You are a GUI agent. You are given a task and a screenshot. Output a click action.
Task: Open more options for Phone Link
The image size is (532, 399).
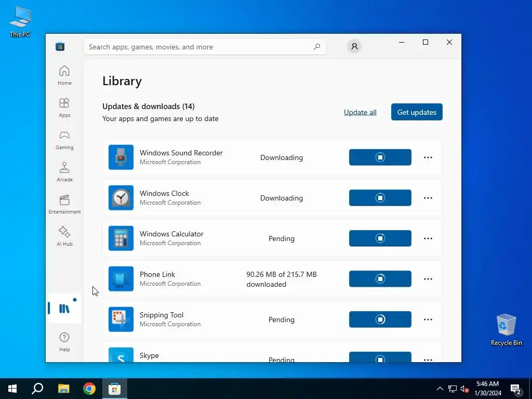point(428,279)
